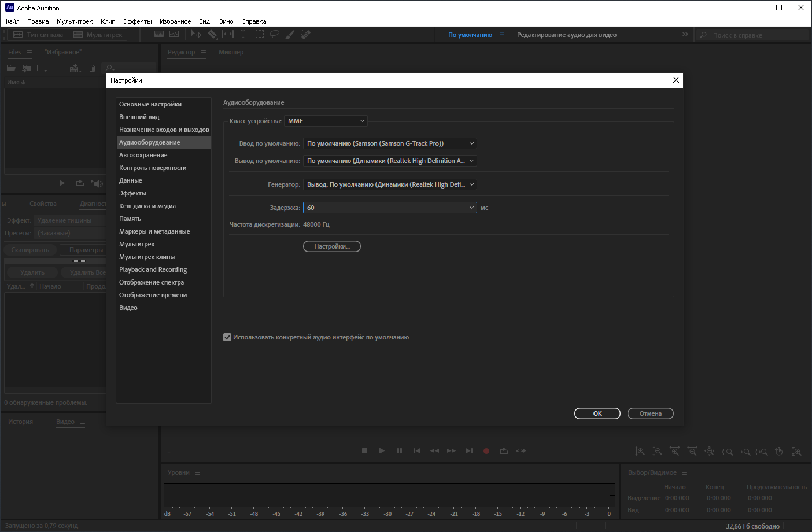The height and width of the screenshot is (532, 812).
Task: Open the latency value dropdown
Action: pos(390,208)
